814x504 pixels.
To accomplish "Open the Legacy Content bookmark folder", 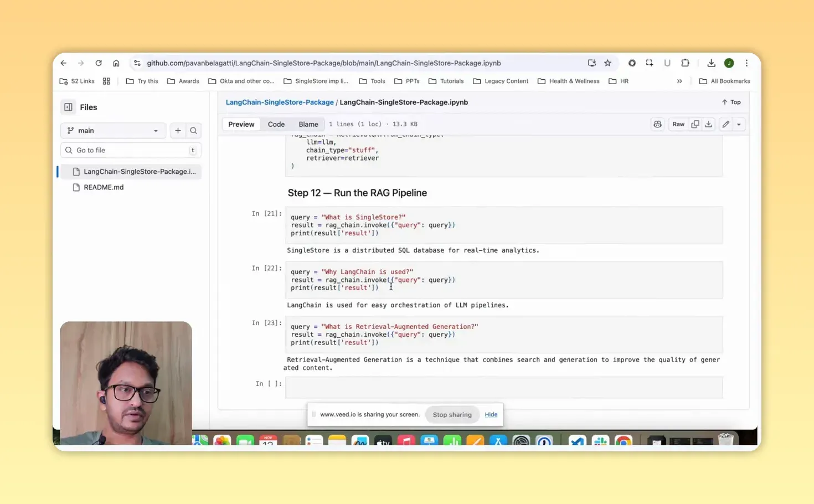I will coord(501,81).
